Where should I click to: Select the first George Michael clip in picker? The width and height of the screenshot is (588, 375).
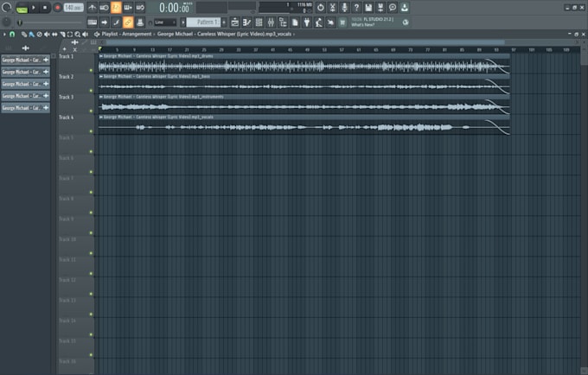pyautogui.click(x=25, y=60)
